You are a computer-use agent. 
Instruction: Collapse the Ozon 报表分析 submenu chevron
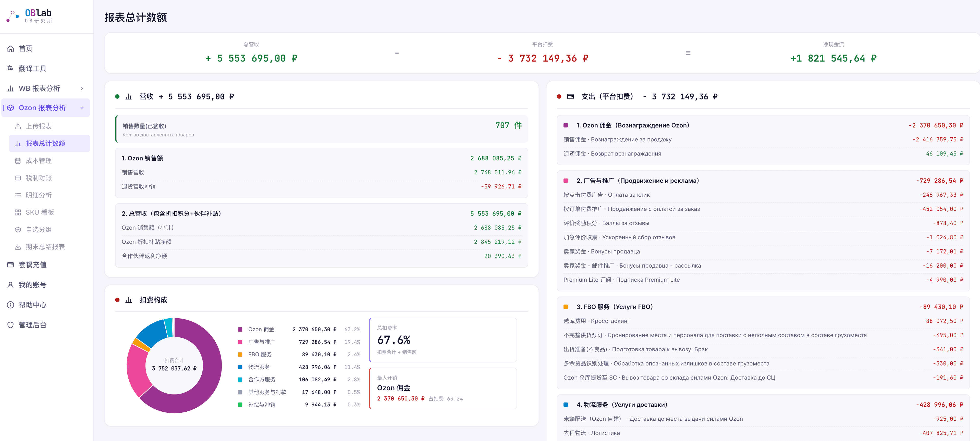82,108
